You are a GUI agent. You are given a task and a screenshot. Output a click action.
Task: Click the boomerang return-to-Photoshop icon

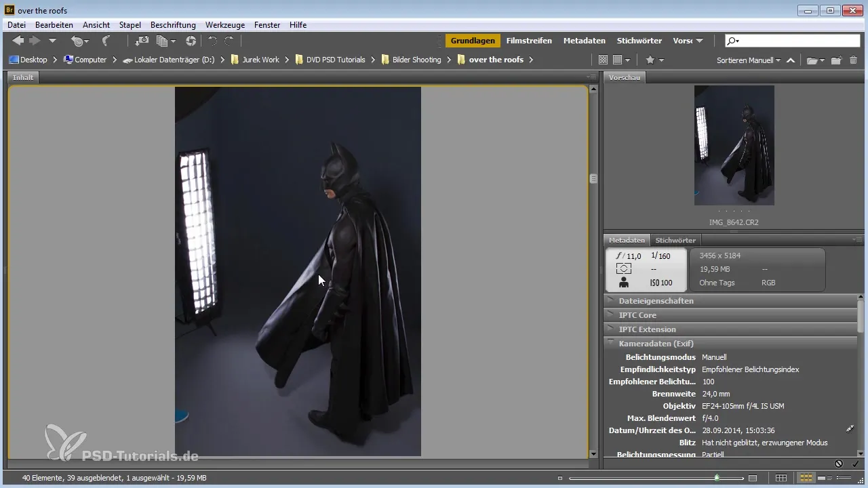pos(106,41)
